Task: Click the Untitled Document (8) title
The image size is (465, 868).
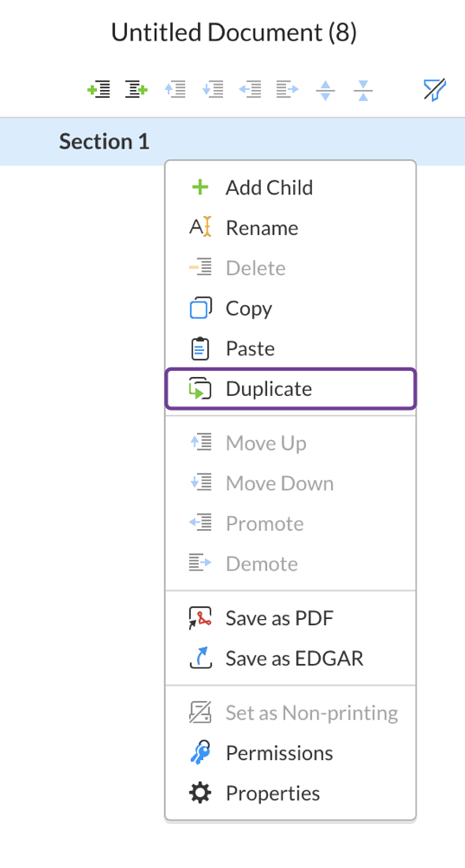Action: coord(233,33)
